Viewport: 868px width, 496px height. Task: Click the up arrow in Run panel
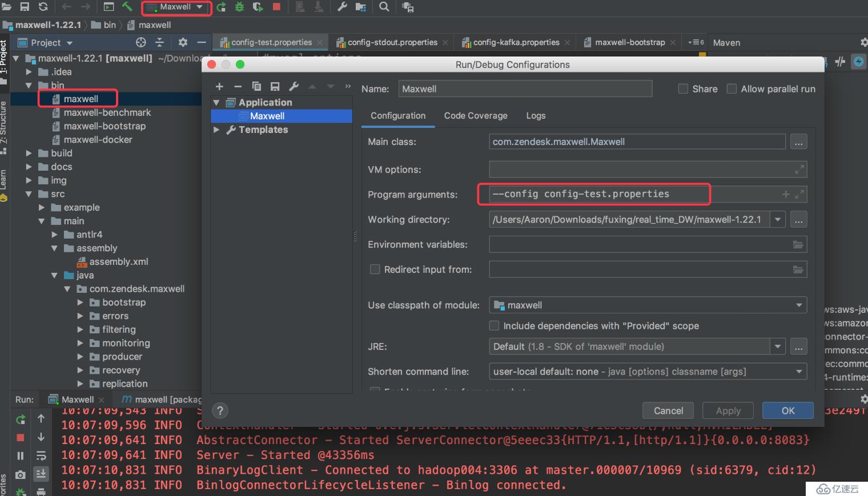(41, 418)
